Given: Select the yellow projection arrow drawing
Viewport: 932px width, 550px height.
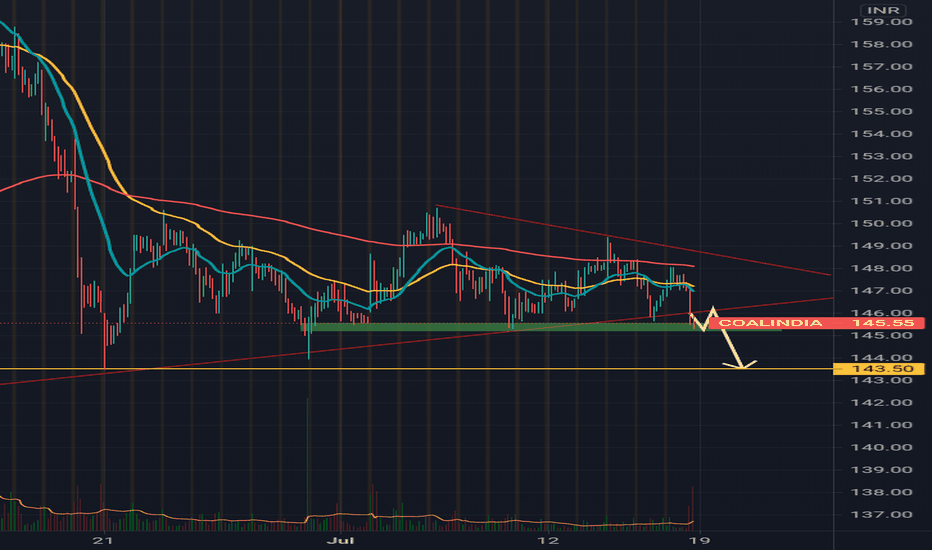Looking at the screenshot, I should 723,338.
